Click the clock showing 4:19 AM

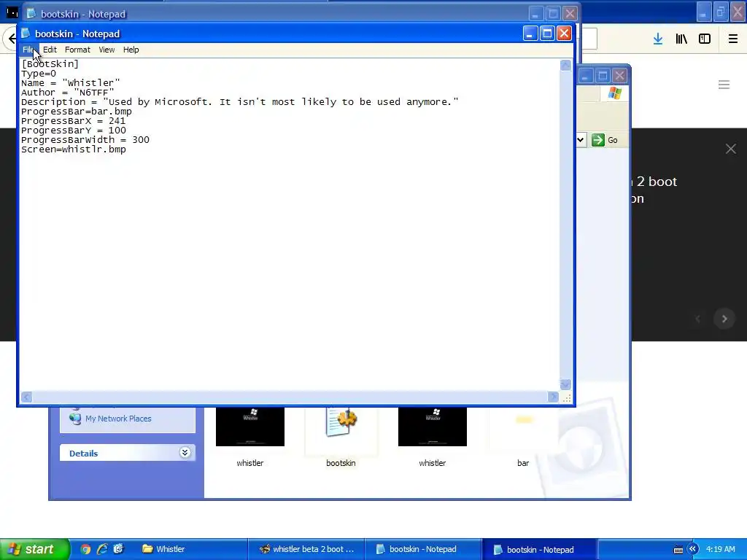[x=721, y=550]
